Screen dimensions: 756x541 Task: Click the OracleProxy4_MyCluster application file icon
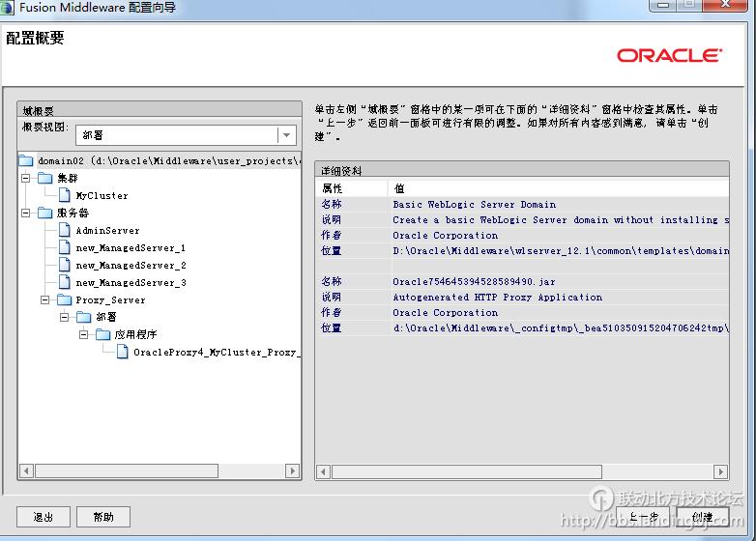coord(123,352)
